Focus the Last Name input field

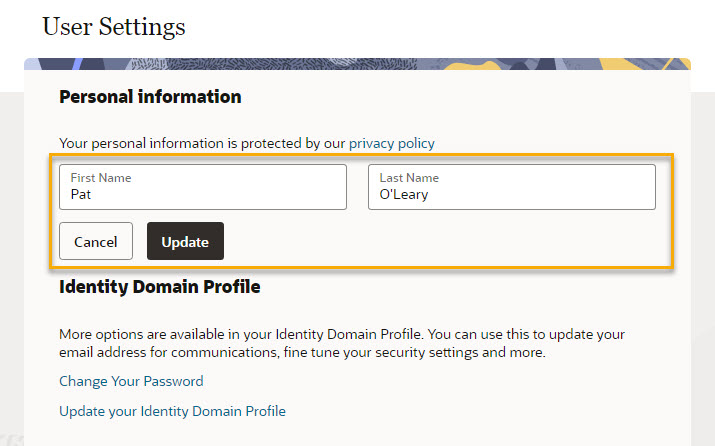coord(512,187)
